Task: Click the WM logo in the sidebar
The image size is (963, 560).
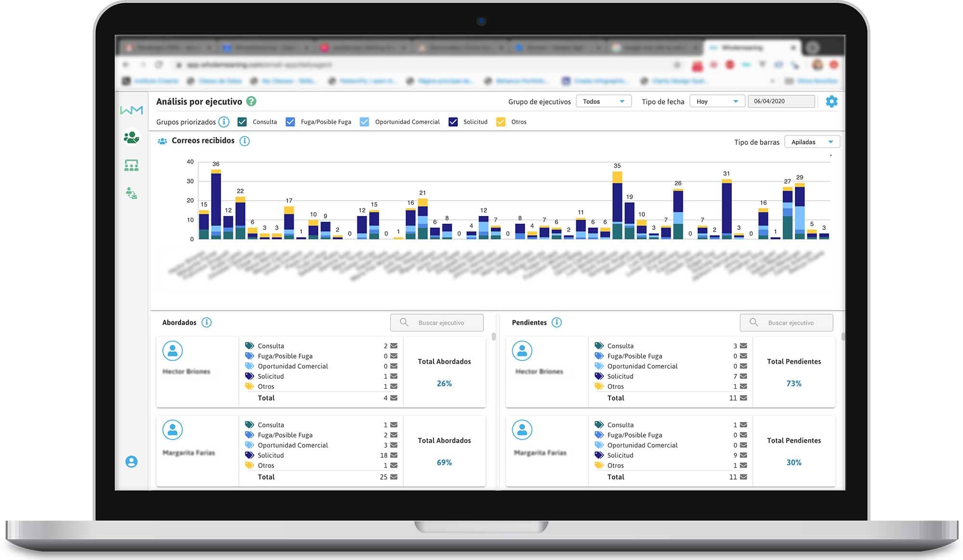Action: (x=131, y=110)
